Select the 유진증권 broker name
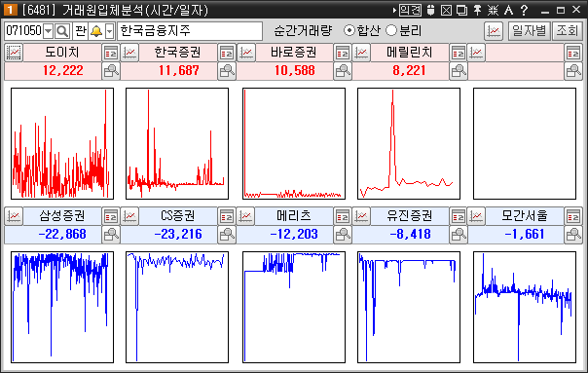 (410, 216)
